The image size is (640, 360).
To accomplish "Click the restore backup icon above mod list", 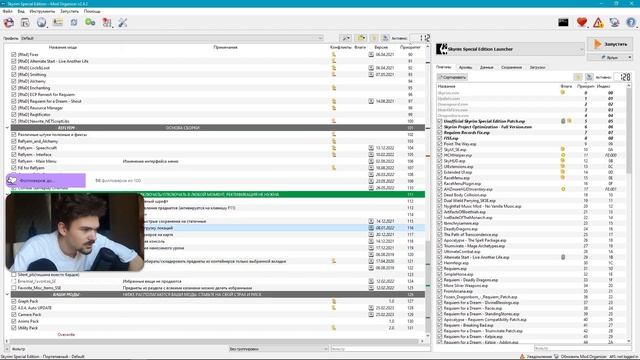I will (374, 38).
